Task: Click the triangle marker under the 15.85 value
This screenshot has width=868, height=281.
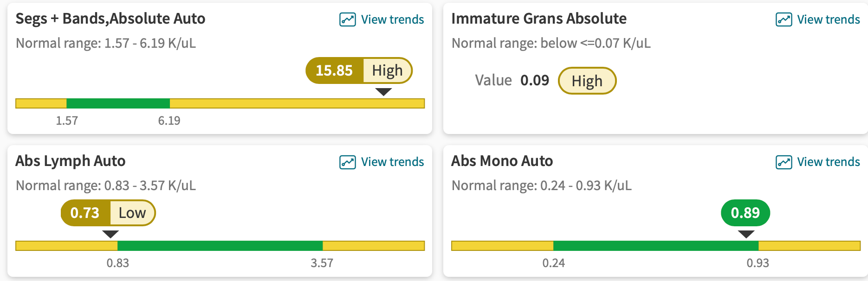Action: tap(383, 92)
